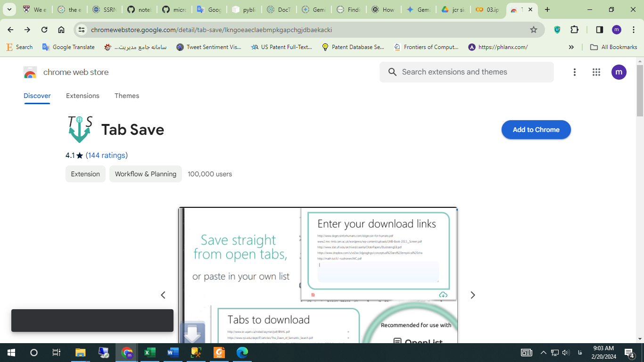Switch to the Discover tab
644x362 pixels.
[x=37, y=96]
